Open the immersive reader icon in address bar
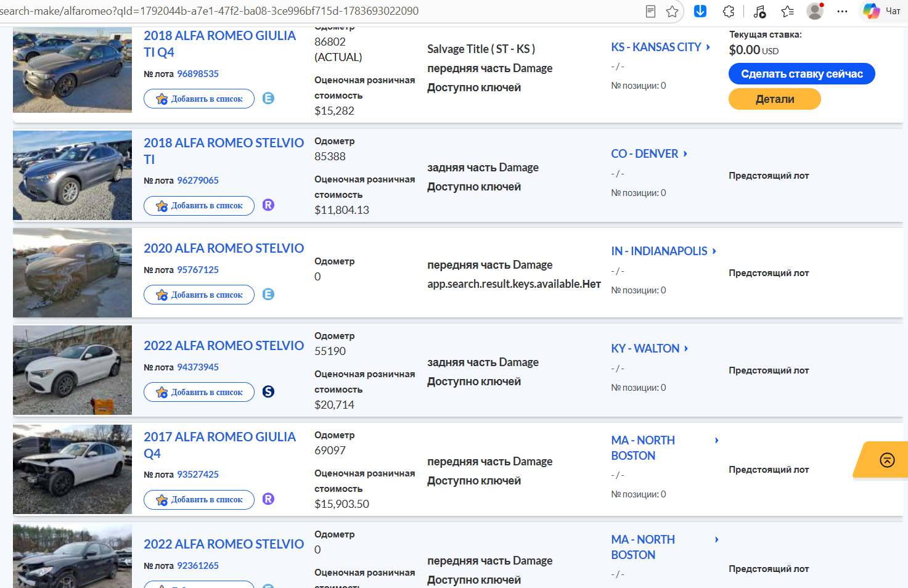 point(650,11)
